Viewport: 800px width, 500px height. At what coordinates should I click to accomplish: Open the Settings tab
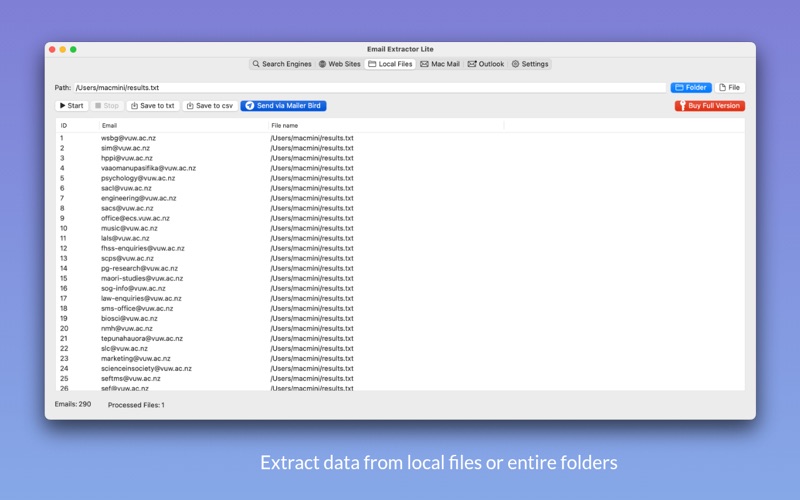530,64
